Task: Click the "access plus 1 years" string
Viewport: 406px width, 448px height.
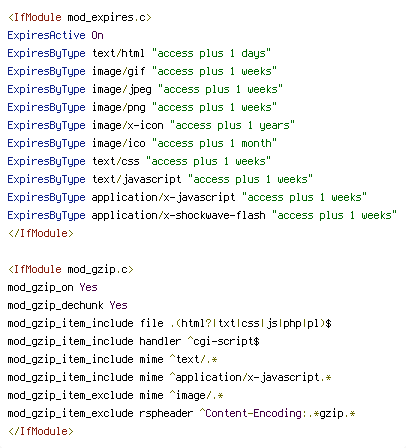Action: coord(232,125)
